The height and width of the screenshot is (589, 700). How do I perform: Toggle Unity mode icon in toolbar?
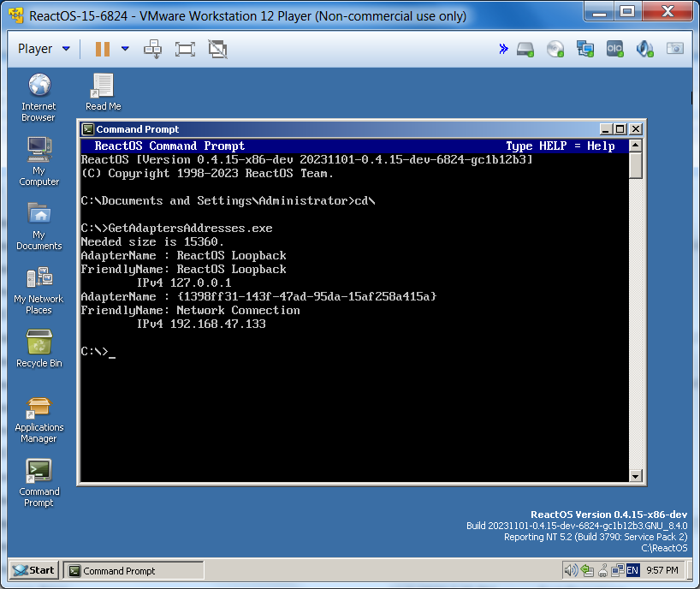(218, 49)
